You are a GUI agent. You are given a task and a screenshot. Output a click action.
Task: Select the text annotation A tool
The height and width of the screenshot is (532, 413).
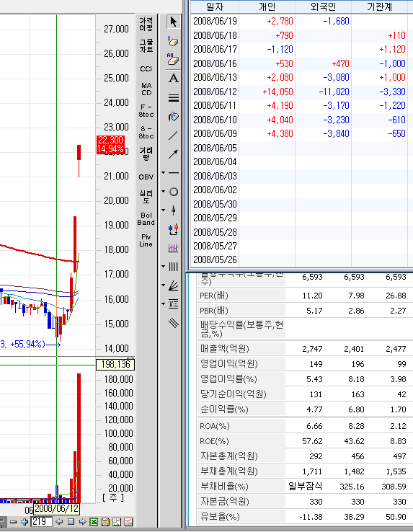click(x=174, y=79)
